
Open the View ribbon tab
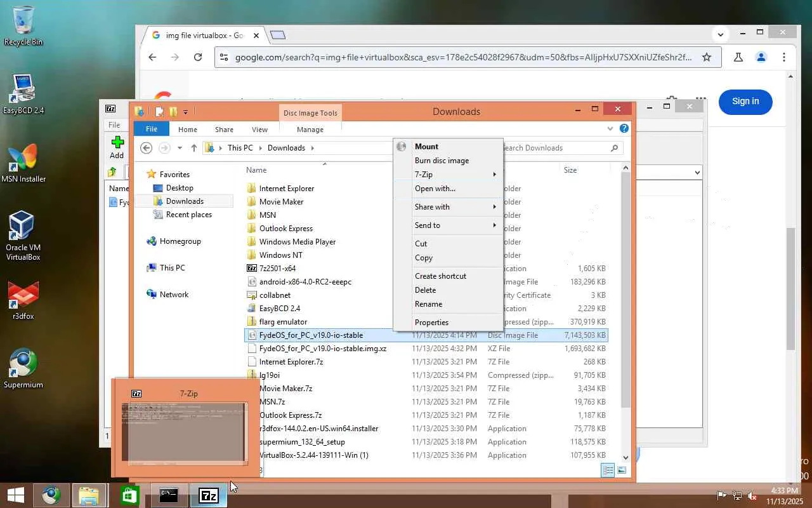[259, 129]
